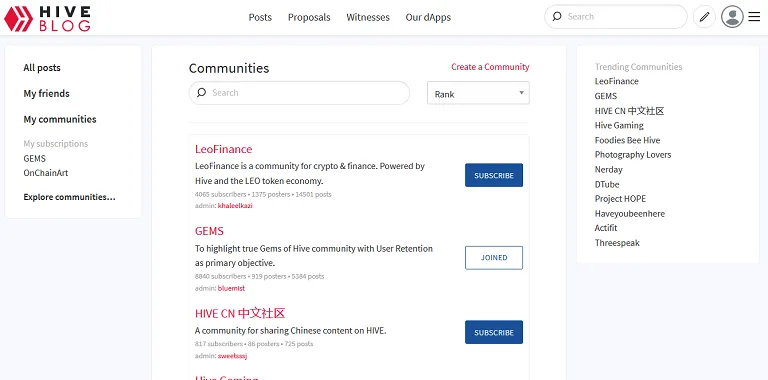The width and height of the screenshot is (768, 380).
Task: Open the pencil compose post icon
Action: tap(704, 17)
